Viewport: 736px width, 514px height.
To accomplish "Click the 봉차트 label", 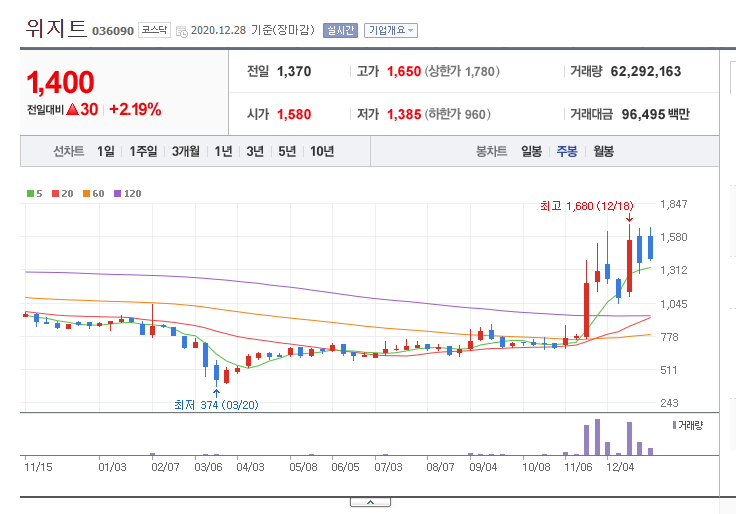I will point(491,151).
